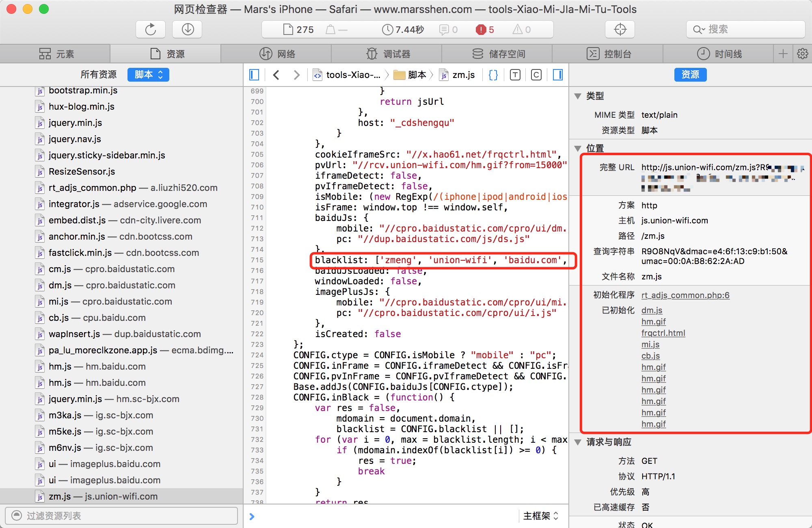Activate the element selection crosshair icon

[x=620, y=29]
